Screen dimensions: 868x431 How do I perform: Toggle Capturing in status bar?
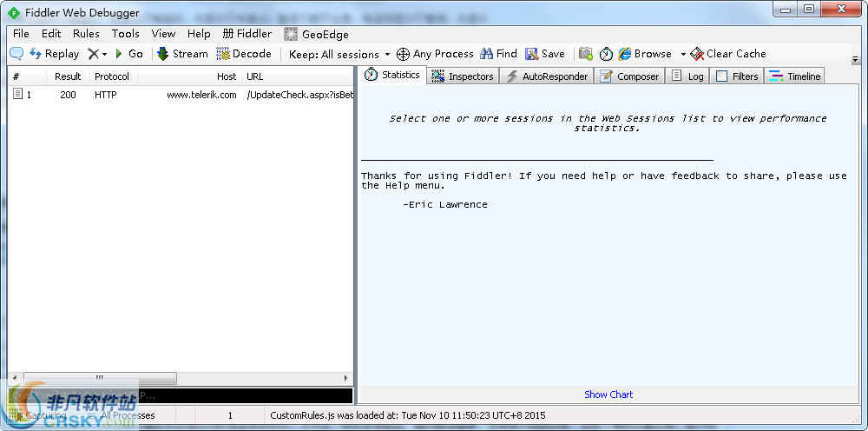coord(39,415)
